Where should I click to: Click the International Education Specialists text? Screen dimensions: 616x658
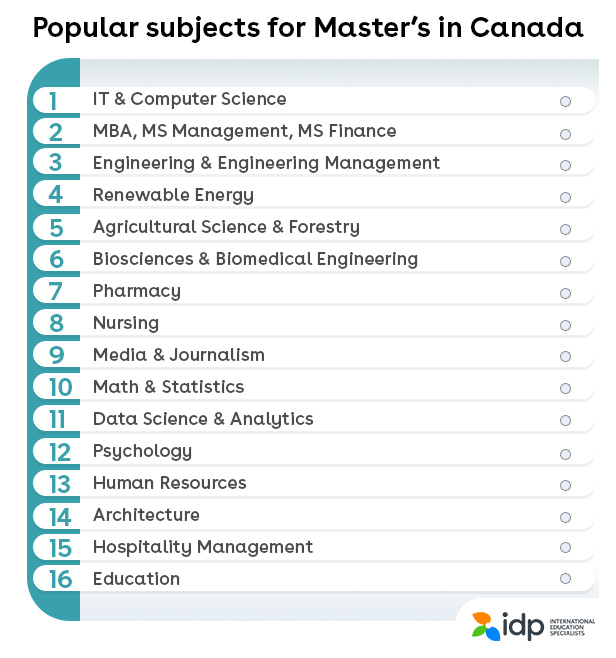[572, 627]
